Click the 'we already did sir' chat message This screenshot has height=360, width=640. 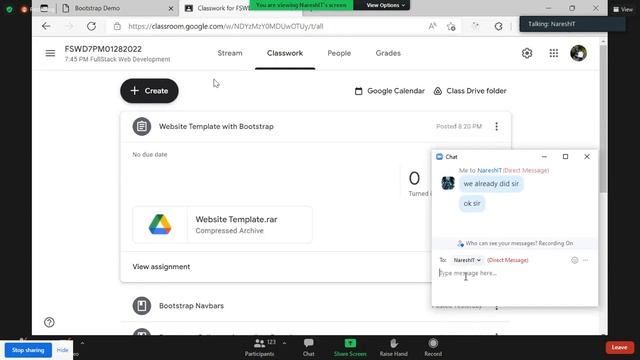[491, 184]
